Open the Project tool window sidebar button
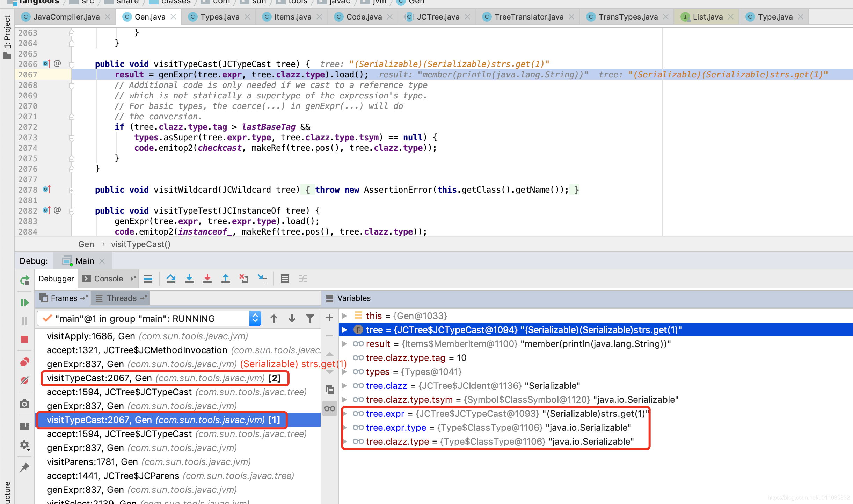This screenshot has width=853, height=504. click(7, 37)
